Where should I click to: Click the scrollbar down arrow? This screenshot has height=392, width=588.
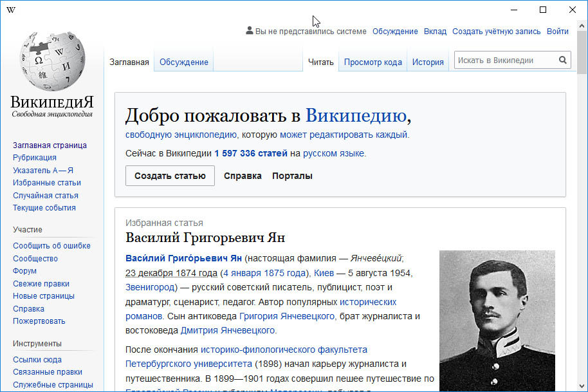pyautogui.click(x=582, y=386)
